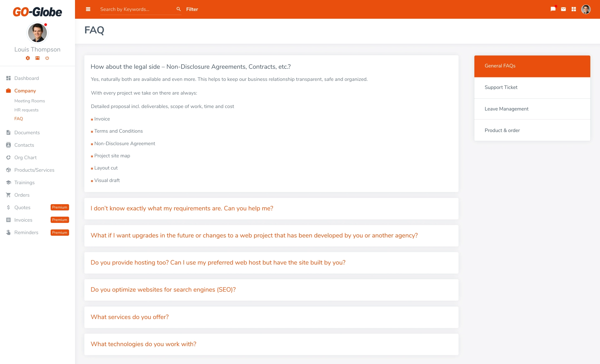Click the power logout icon under profile
The width and height of the screenshot is (600, 364).
47,58
